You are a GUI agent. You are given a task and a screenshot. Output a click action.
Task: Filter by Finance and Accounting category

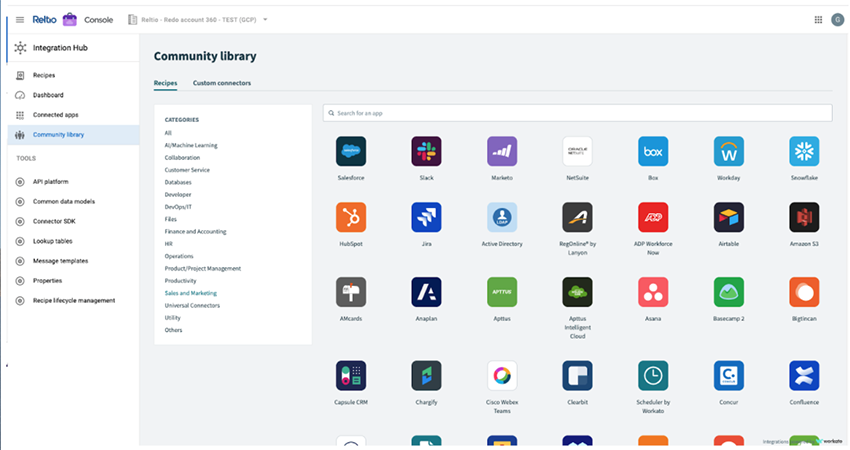(x=195, y=232)
